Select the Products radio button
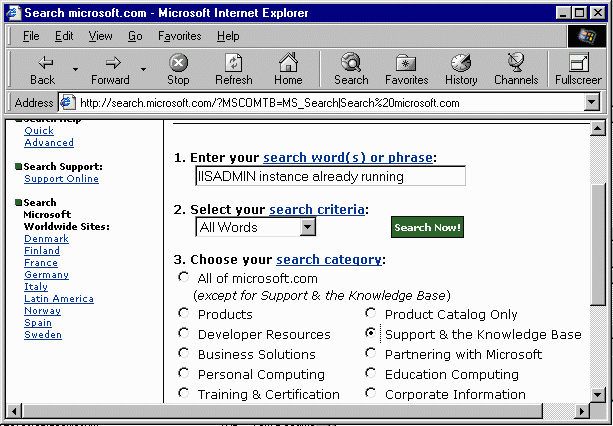The width and height of the screenshot is (613, 426). pos(184,313)
